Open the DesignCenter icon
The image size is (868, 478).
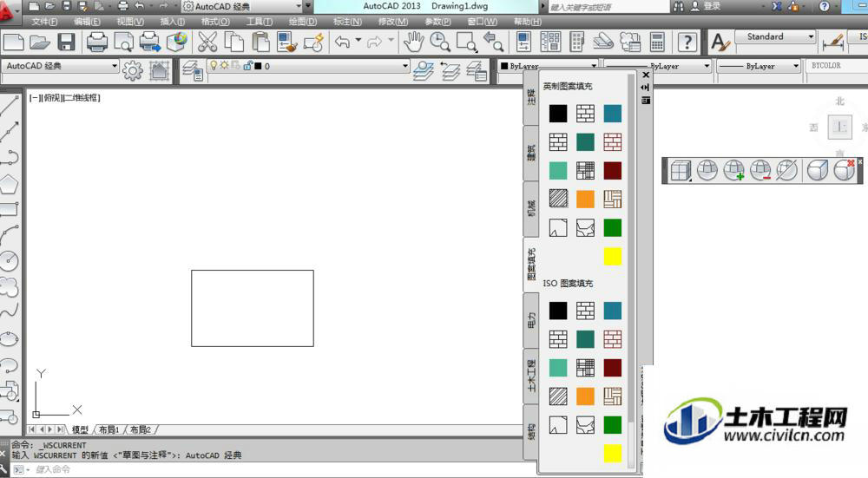point(550,42)
